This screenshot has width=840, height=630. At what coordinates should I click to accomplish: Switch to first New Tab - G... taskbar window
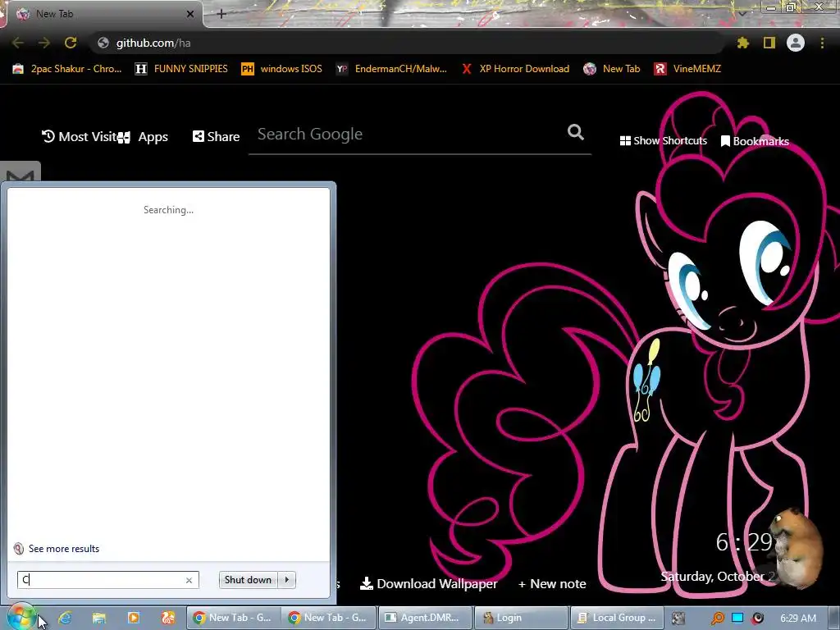233,618
